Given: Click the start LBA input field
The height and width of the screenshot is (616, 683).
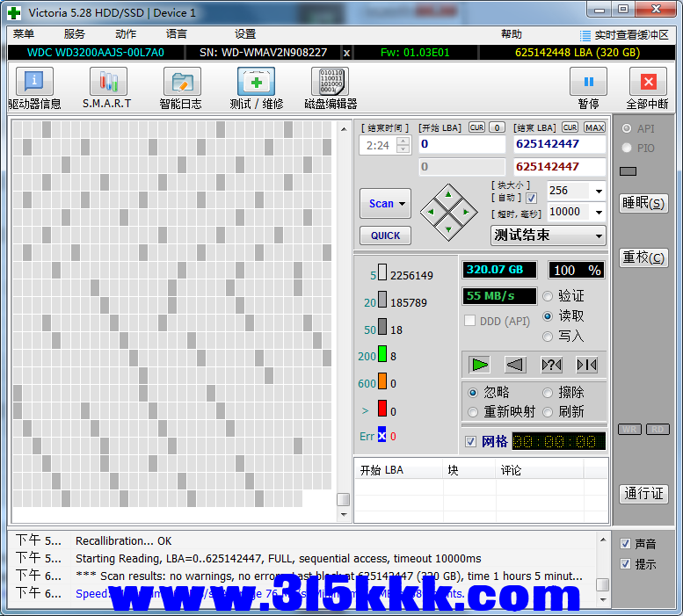Looking at the screenshot, I should (x=462, y=144).
